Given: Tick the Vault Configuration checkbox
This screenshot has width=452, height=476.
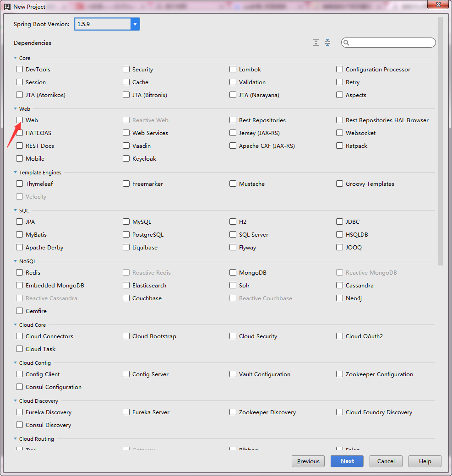Looking at the screenshot, I should (233, 374).
